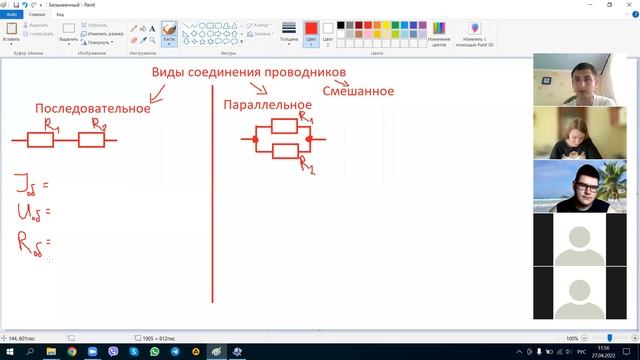Open the Windows Start menu
Image resolution: width=640 pixels, height=360 pixels.
pos(9,351)
